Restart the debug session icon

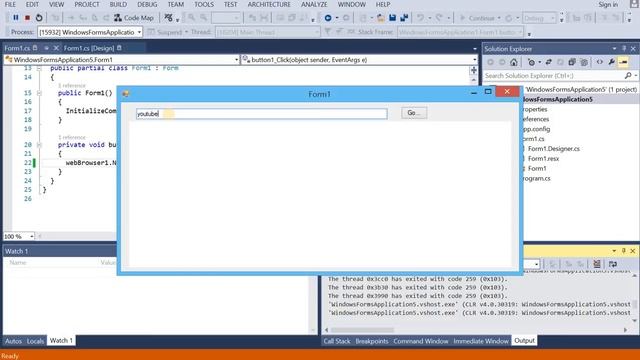point(39,18)
